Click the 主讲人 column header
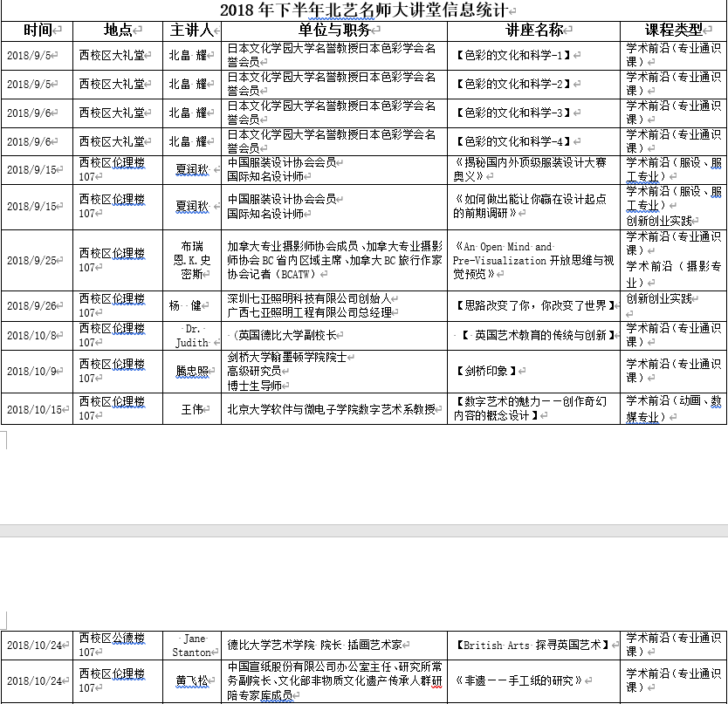The image size is (728, 704). pyautogui.click(x=191, y=31)
